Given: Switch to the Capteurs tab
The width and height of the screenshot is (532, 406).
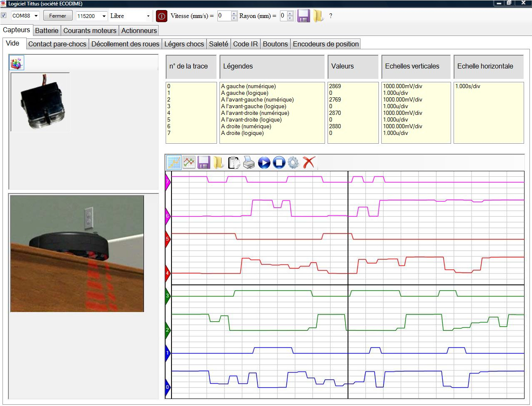Looking at the screenshot, I should [x=16, y=30].
